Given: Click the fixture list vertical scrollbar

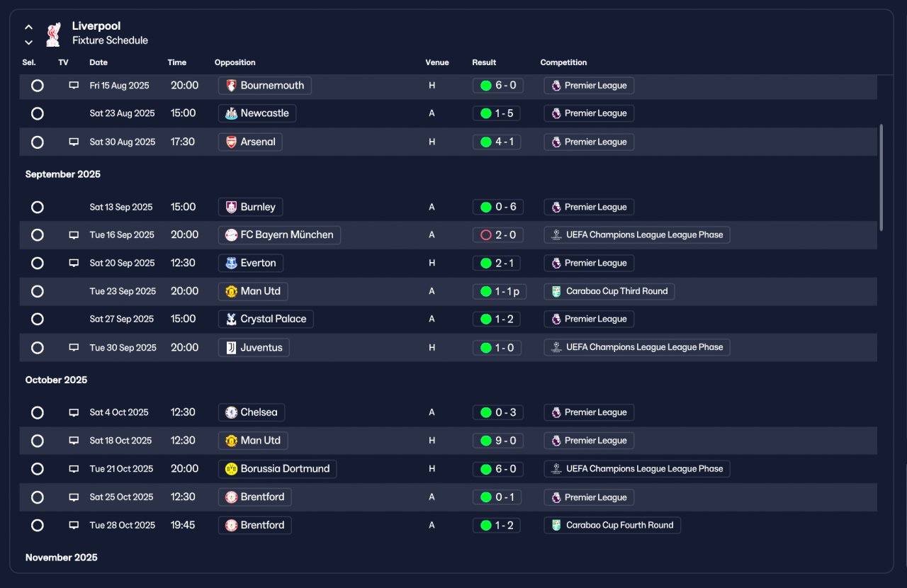Looking at the screenshot, I should point(881,177).
